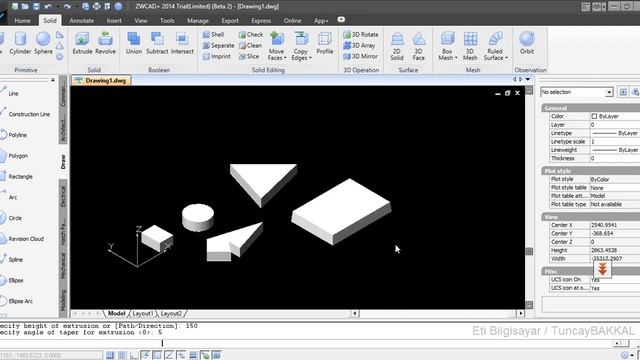Click the horizontal scrollbar right arrow
Image resolution: width=640 pixels, height=360 pixels.
pyautogui.click(x=520, y=313)
